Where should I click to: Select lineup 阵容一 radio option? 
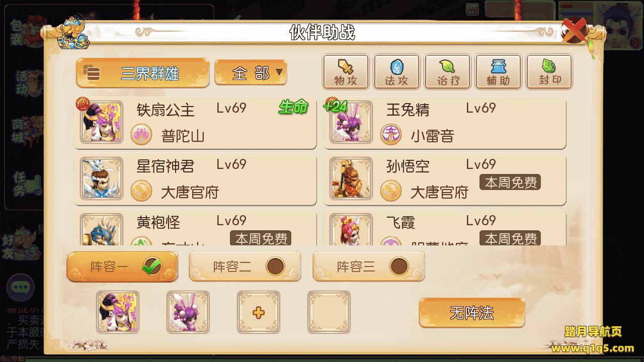click(x=122, y=266)
